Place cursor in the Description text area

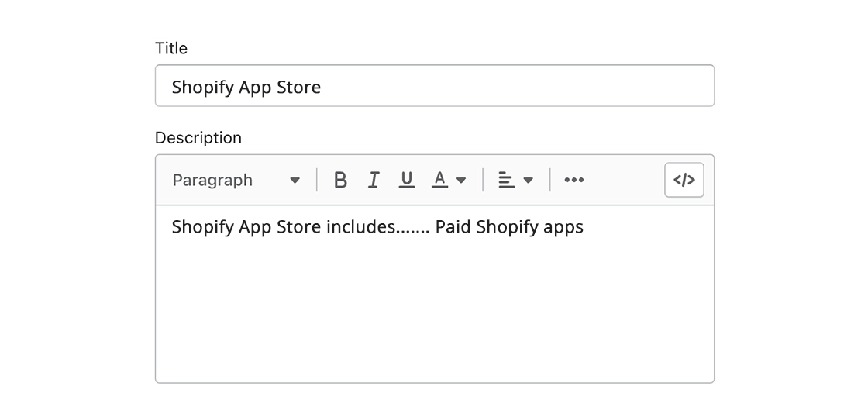(x=435, y=294)
